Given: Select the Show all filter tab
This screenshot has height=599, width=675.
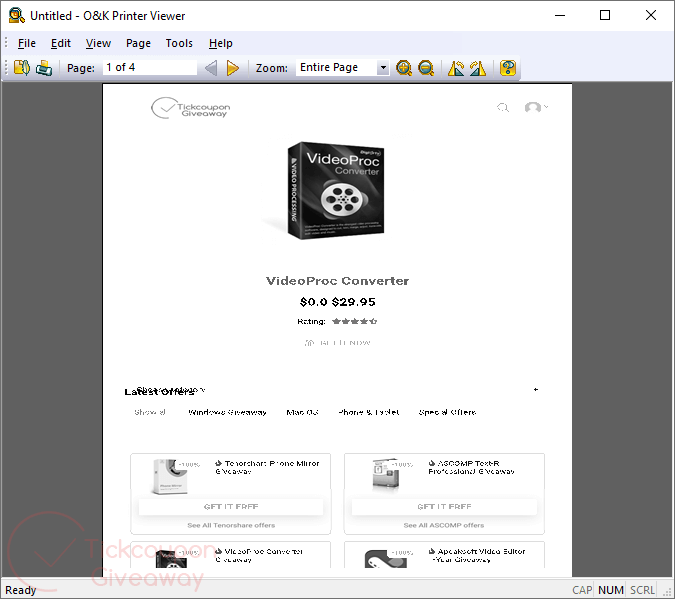Looking at the screenshot, I should point(149,412).
